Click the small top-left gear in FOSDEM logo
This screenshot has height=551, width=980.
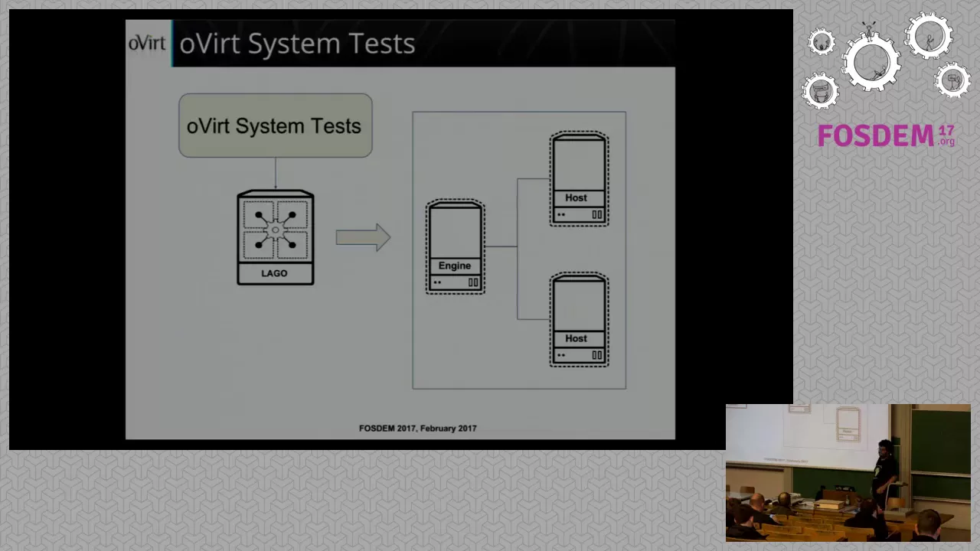(x=822, y=42)
